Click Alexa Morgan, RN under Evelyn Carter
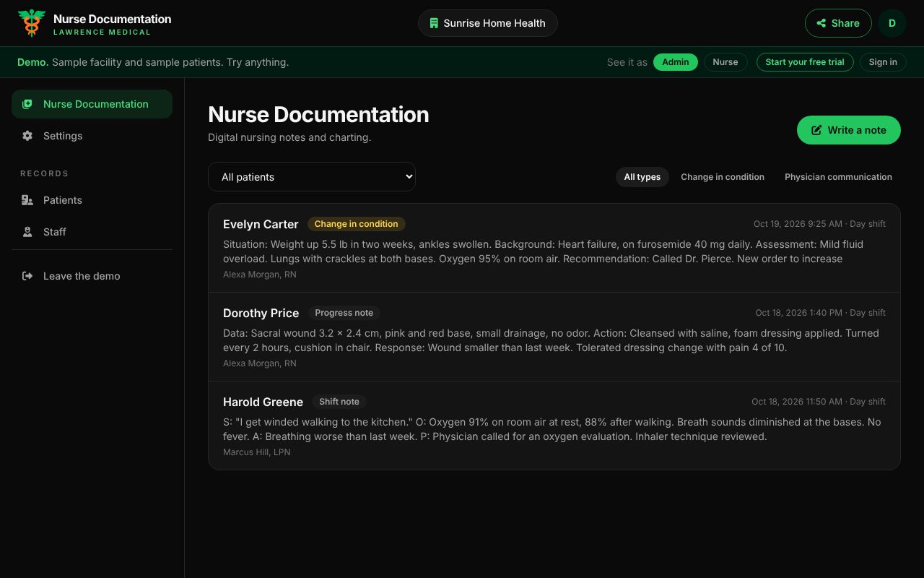The image size is (924, 578). tap(260, 275)
